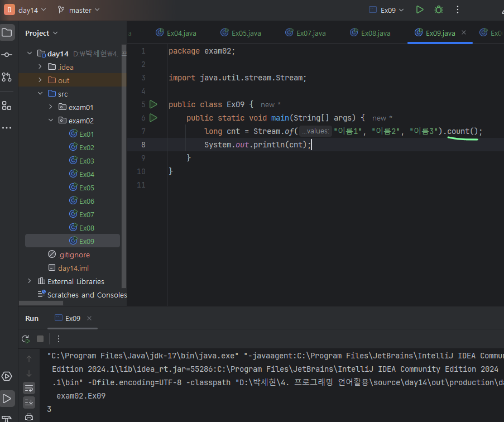Switch to the Ex05.java editor tab
The image size is (504, 422).
[x=241, y=33]
